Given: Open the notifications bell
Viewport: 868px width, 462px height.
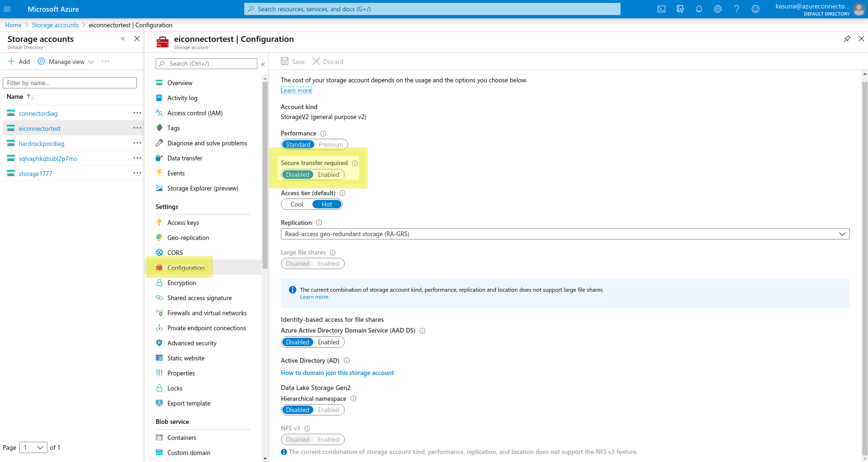Looking at the screenshot, I should [x=699, y=9].
